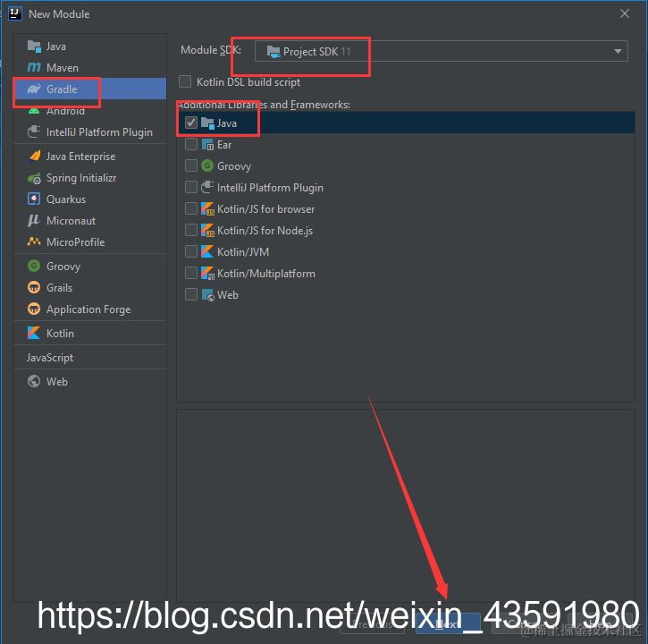
Task: Click the Kotlin/Multiplatform icon
Action: coord(207,274)
